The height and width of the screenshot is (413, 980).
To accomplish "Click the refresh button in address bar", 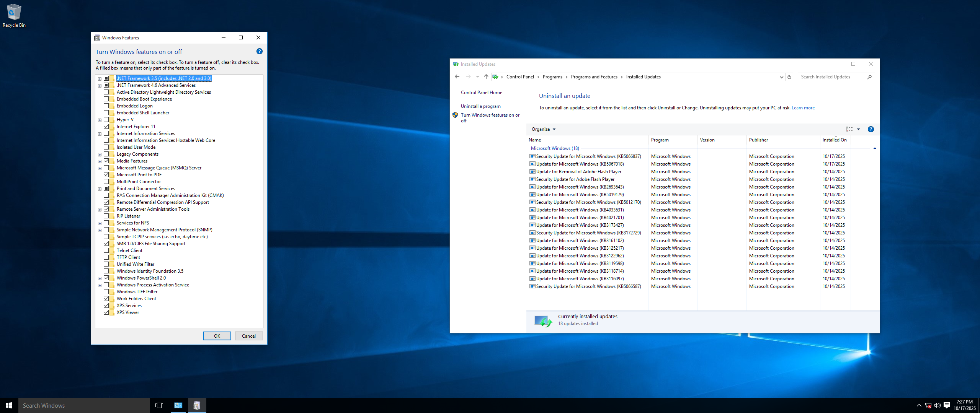I will coord(789,77).
